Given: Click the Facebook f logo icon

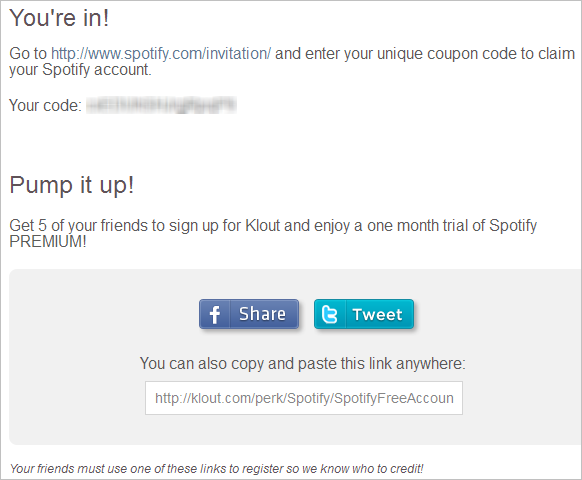Looking at the screenshot, I should 215,314.
